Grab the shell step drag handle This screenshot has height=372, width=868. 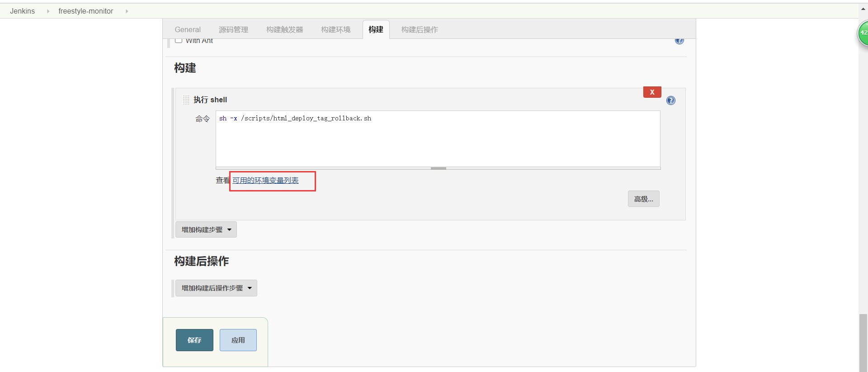186,100
